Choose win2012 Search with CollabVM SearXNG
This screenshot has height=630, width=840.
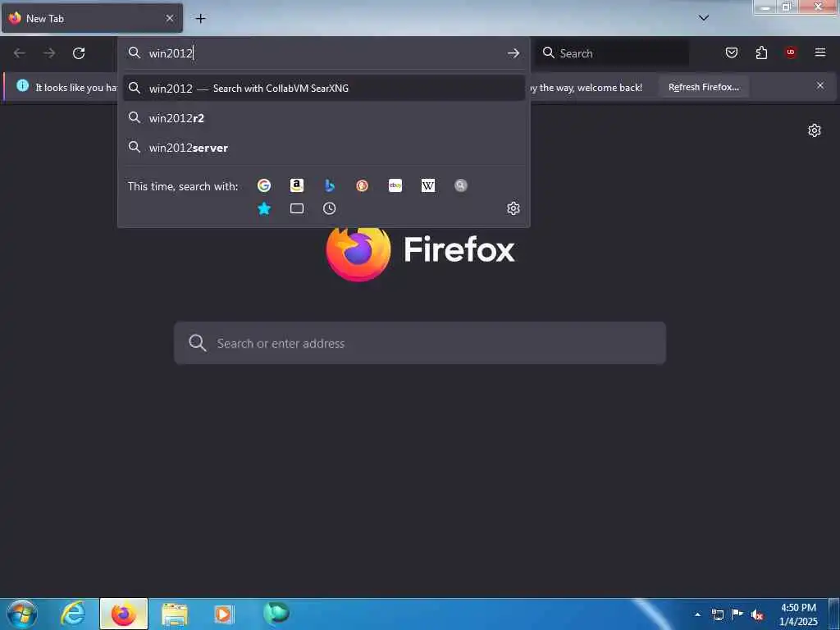pos(323,88)
